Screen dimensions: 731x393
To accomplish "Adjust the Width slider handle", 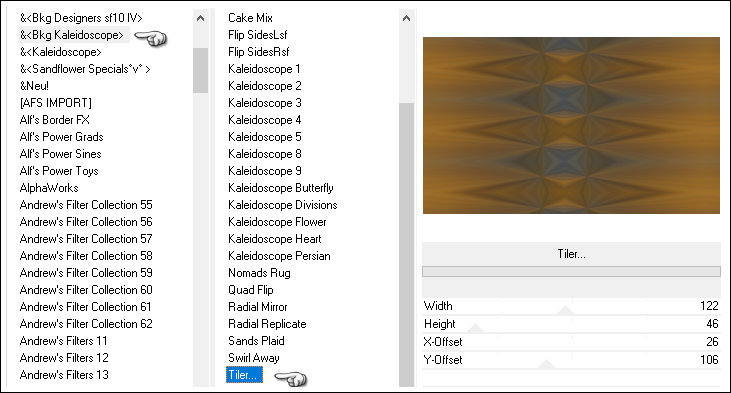I will click(x=565, y=310).
